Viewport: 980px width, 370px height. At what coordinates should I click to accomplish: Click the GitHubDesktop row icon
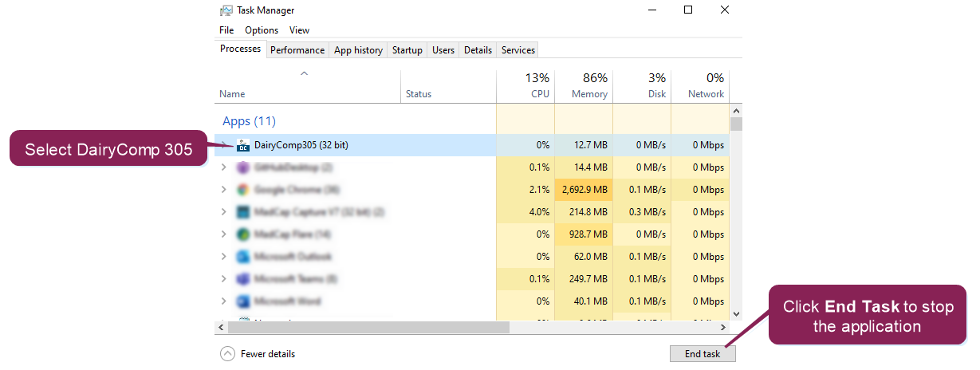tap(243, 167)
